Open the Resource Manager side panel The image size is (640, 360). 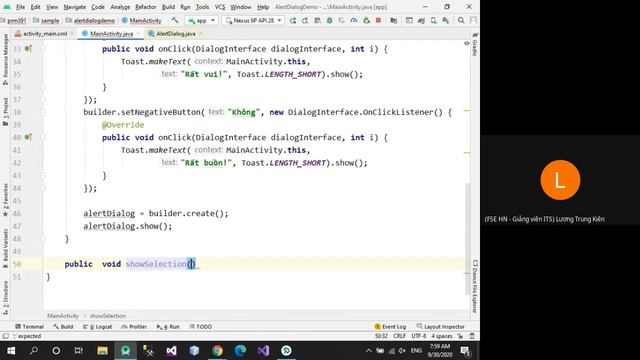pos(5,59)
